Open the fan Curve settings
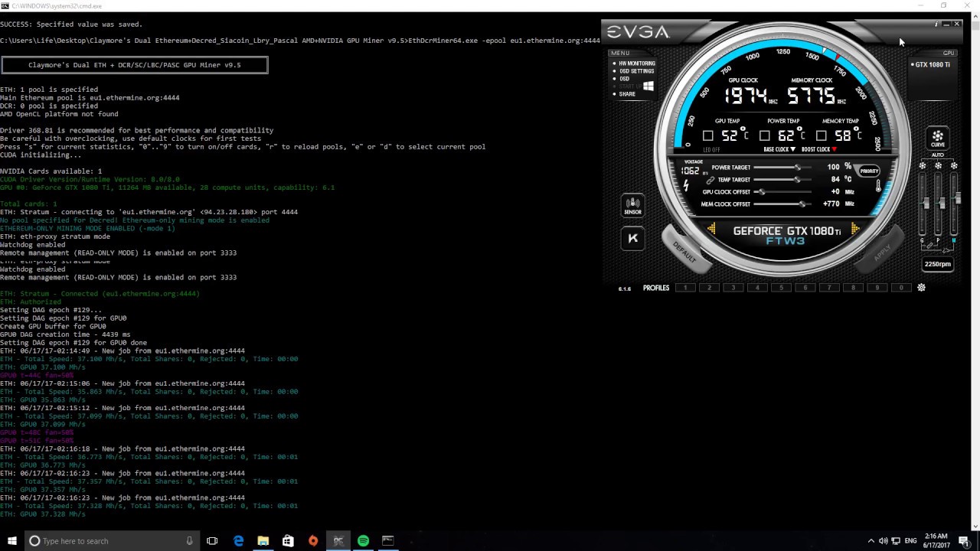Image resolution: width=980 pixels, height=551 pixels. click(938, 138)
